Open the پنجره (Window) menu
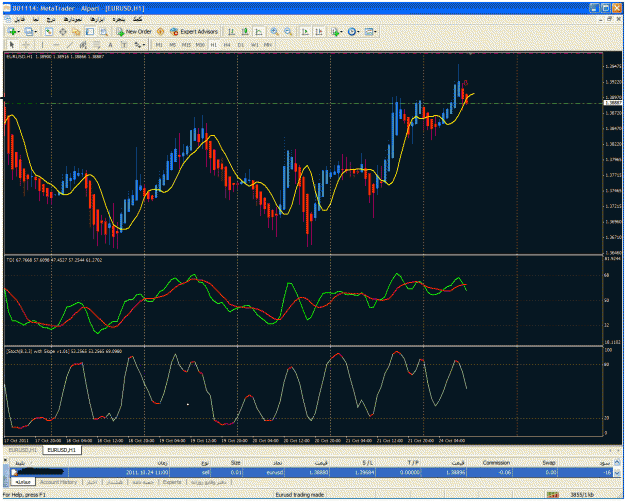625x501 pixels. click(118, 19)
